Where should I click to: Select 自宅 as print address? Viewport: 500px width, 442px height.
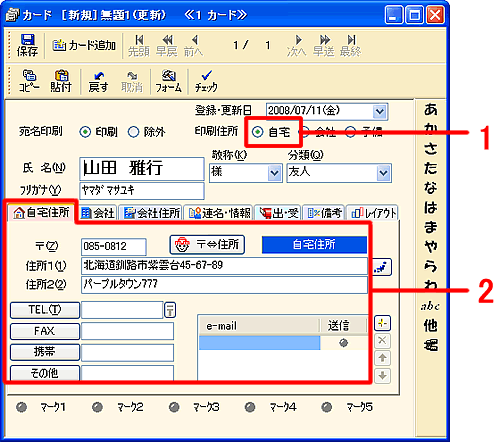257,132
